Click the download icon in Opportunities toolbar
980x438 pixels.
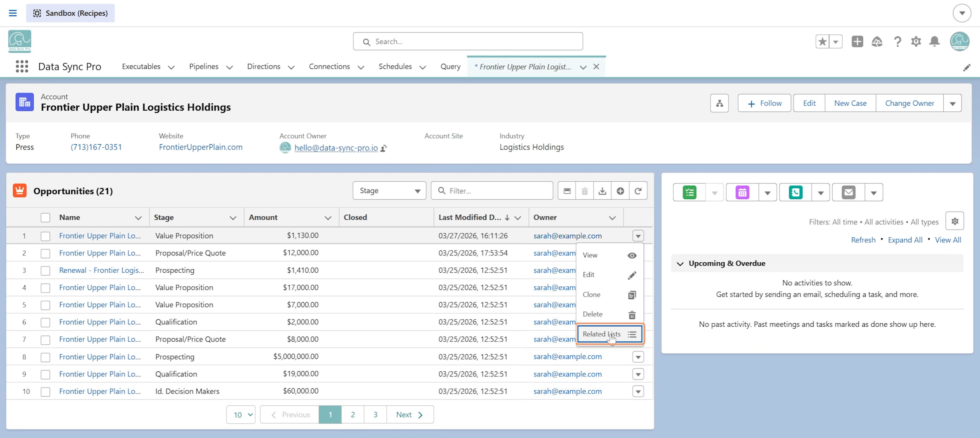pyautogui.click(x=602, y=191)
